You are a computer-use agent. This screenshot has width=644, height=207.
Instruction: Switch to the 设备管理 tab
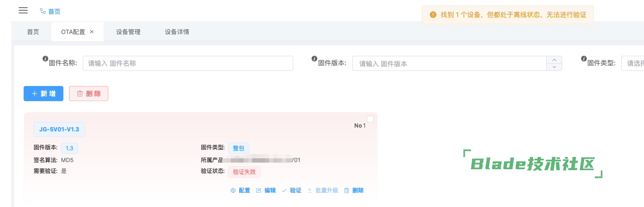128,32
